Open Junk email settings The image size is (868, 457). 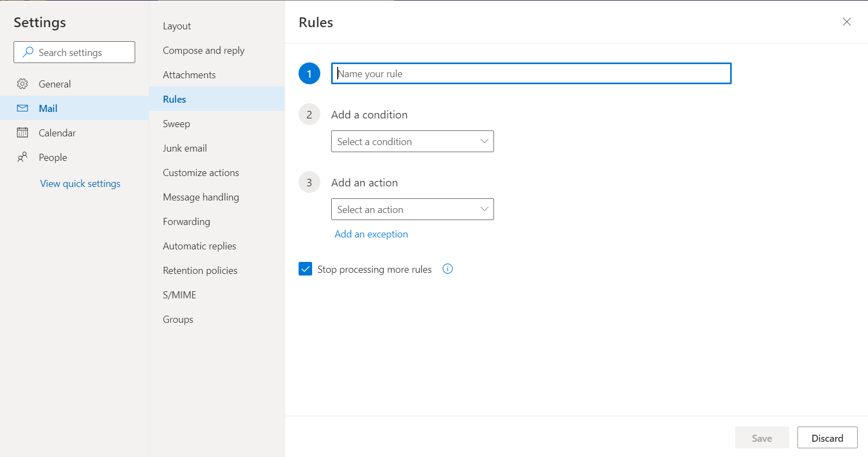(x=217, y=148)
